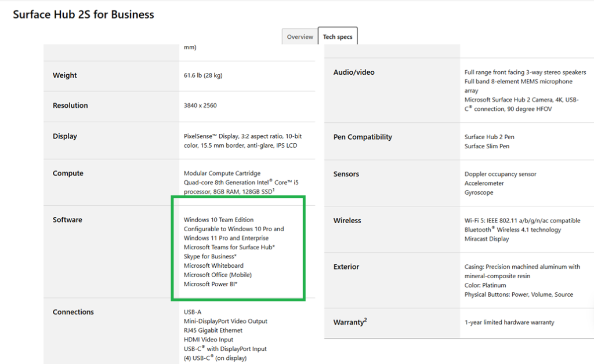Click the Software row label
This screenshot has height=364, width=594.
[67, 220]
